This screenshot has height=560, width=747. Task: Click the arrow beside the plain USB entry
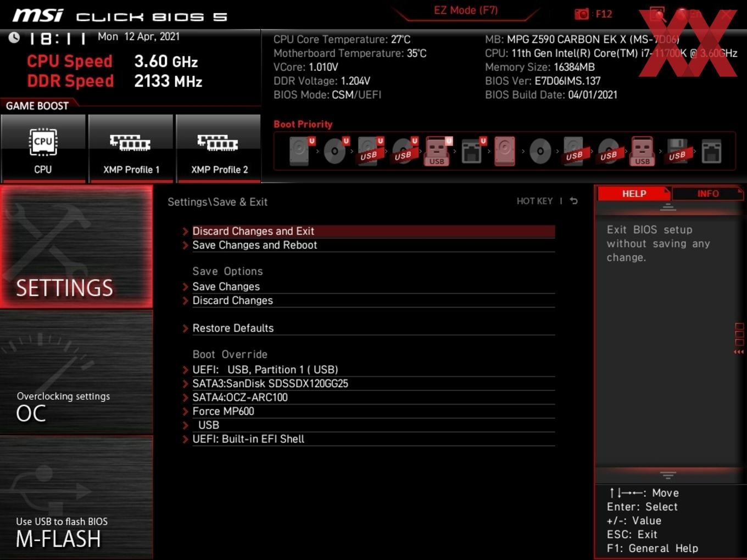pos(186,425)
